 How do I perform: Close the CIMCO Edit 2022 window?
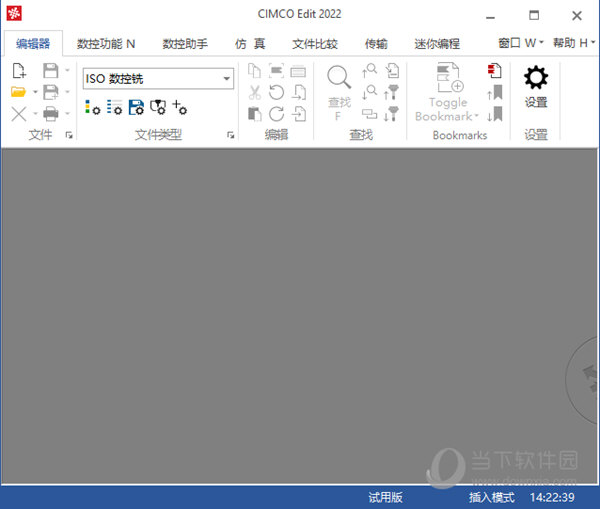(577, 16)
